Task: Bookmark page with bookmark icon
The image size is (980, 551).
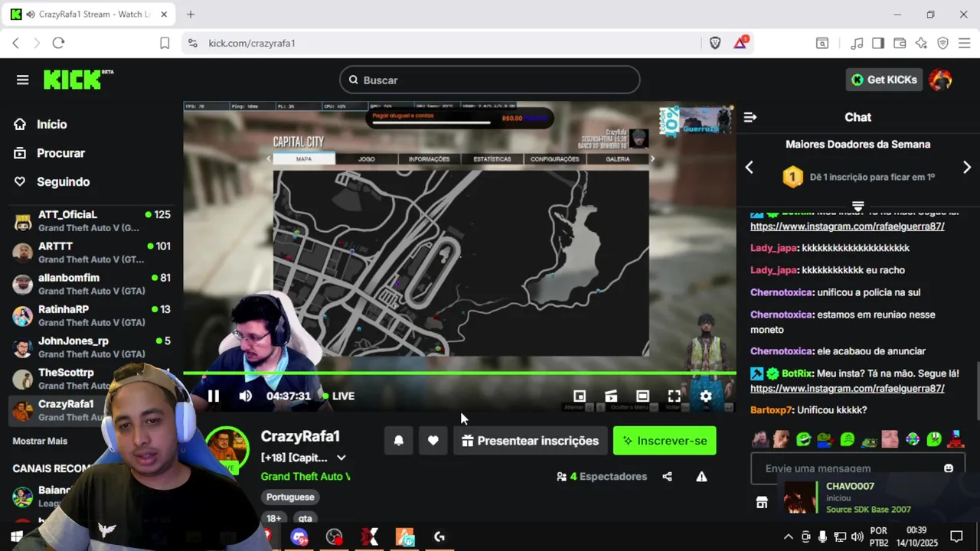Action: (x=165, y=43)
